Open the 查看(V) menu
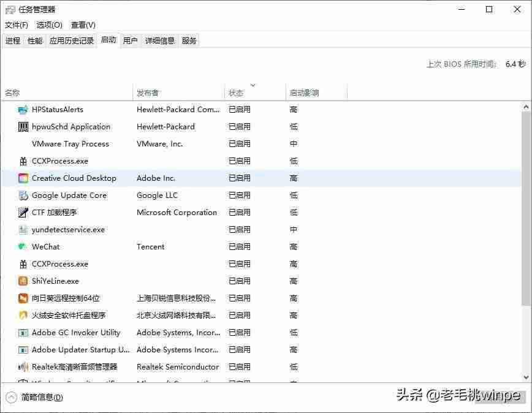 point(83,25)
